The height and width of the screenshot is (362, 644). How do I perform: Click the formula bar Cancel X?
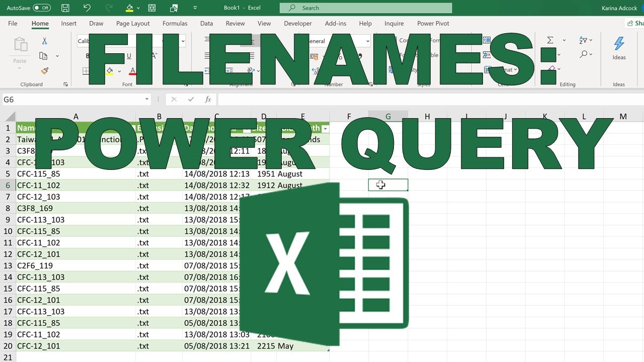[x=174, y=100]
